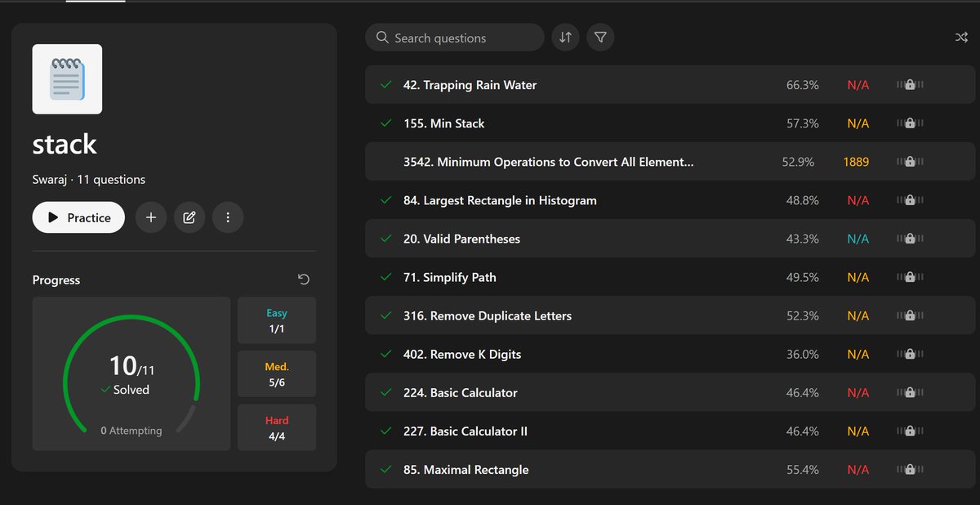This screenshot has height=505, width=980.
Task: Click the 1889 rating value
Action: click(856, 162)
